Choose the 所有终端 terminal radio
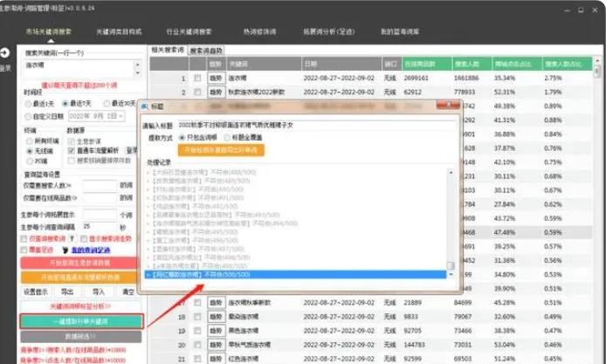606x364 pixels. [x=30, y=141]
